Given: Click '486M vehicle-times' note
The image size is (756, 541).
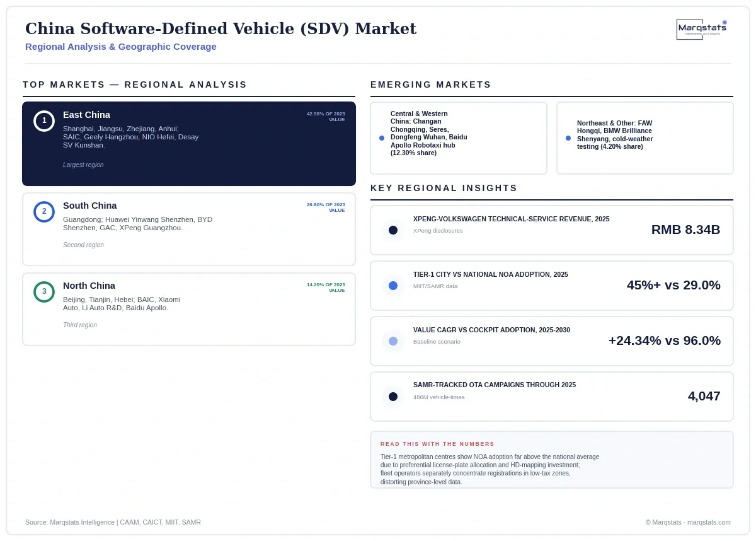Looking at the screenshot, I should click(x=439, y=397).
